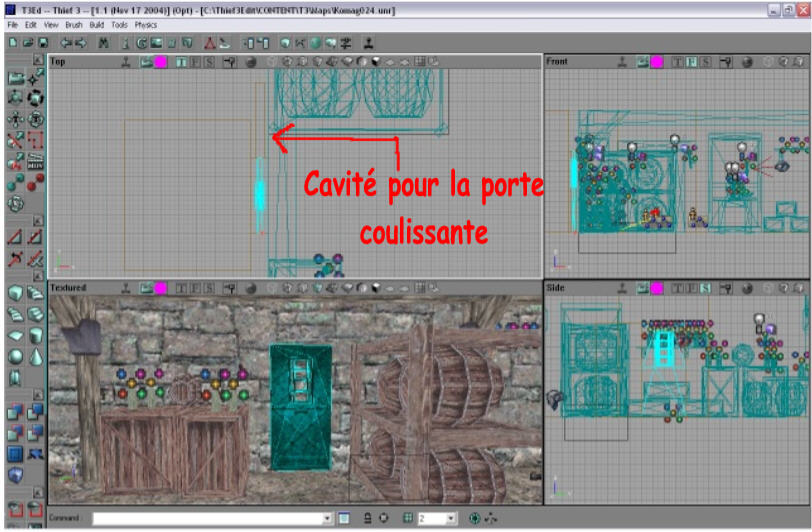Viewport: 812px width, 532px height.
Task: Click the joystick play icon in main toolbar
Action: [x=368, y=43]
